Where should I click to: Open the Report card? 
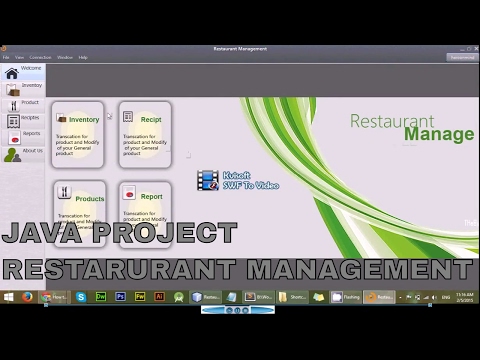[145, 214]
